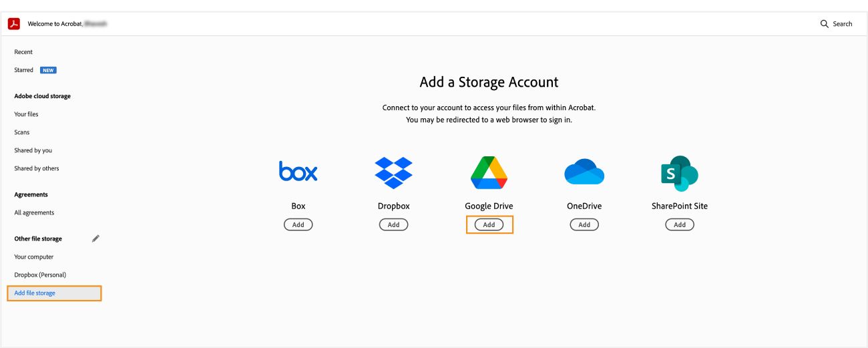Click the Agreements heading

coord(31,194)
